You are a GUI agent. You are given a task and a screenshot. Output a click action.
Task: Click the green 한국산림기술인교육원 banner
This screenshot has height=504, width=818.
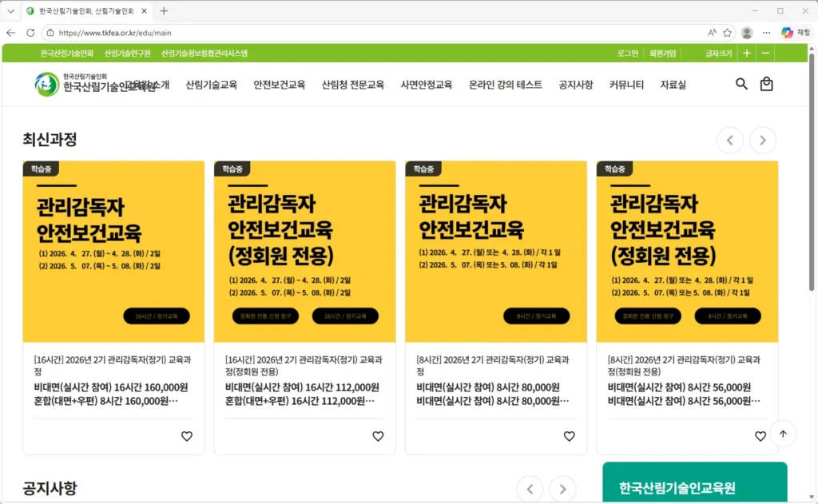pos(694,482)
